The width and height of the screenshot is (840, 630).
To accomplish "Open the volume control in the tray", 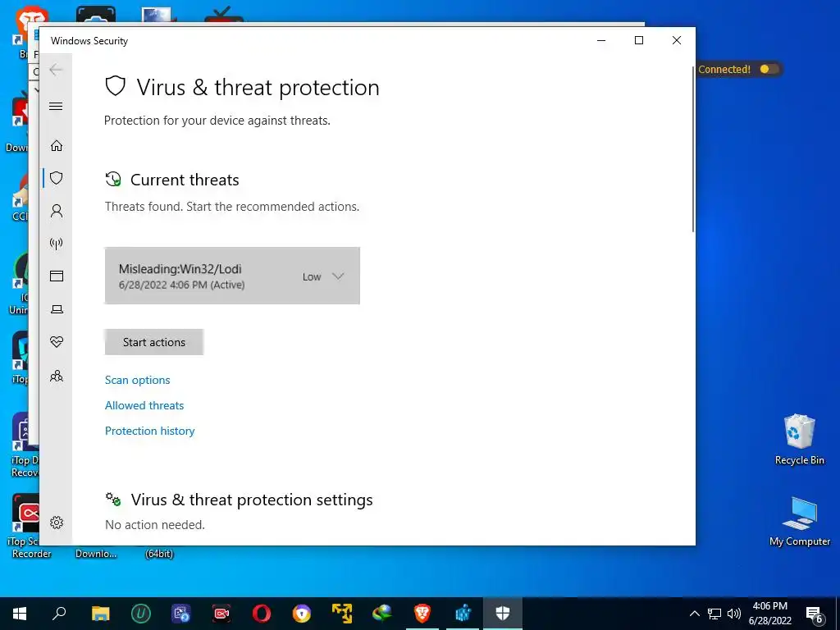I will click(734, 614).
